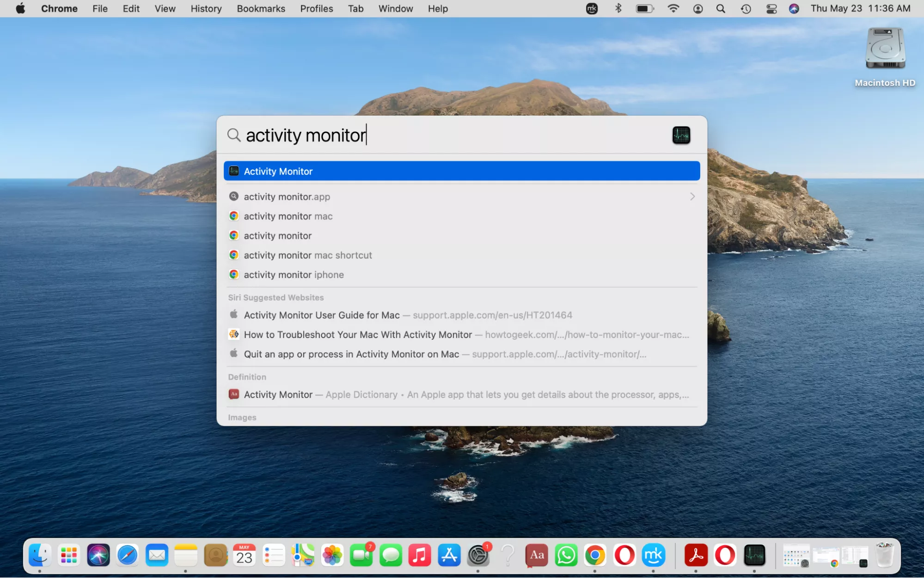The width and height of the screenshot is (924, 578).
Task: Open FaceTime with 7 notifications
Action: (x=362, y=555)
